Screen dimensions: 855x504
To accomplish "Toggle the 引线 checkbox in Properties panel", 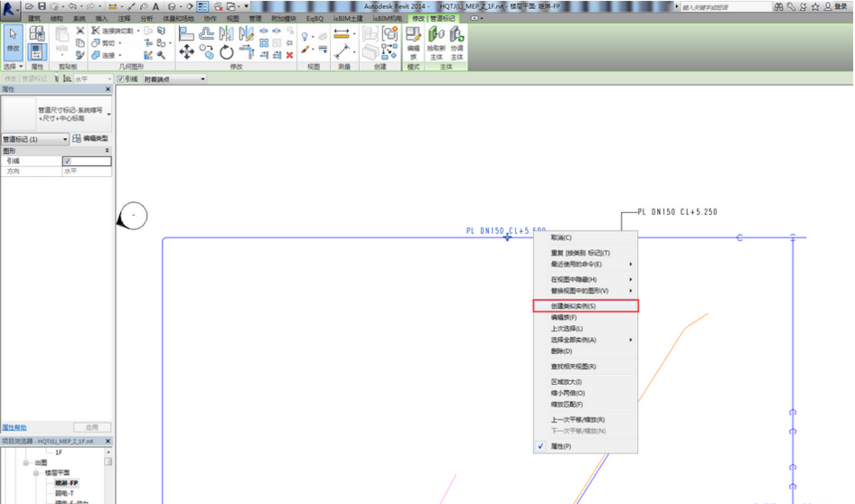I will click(x=67, y=161).
